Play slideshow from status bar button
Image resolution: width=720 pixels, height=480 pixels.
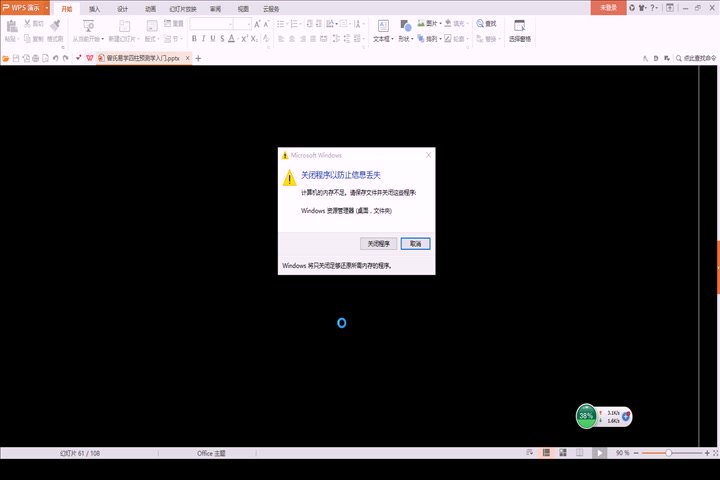[599, 453]
